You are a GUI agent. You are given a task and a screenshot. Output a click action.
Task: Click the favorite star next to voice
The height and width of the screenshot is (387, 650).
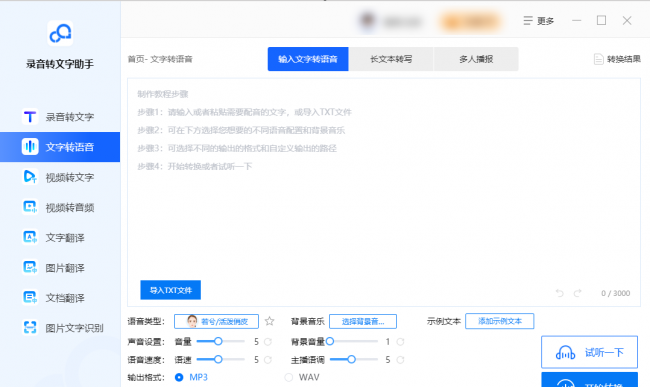point(269,321)
